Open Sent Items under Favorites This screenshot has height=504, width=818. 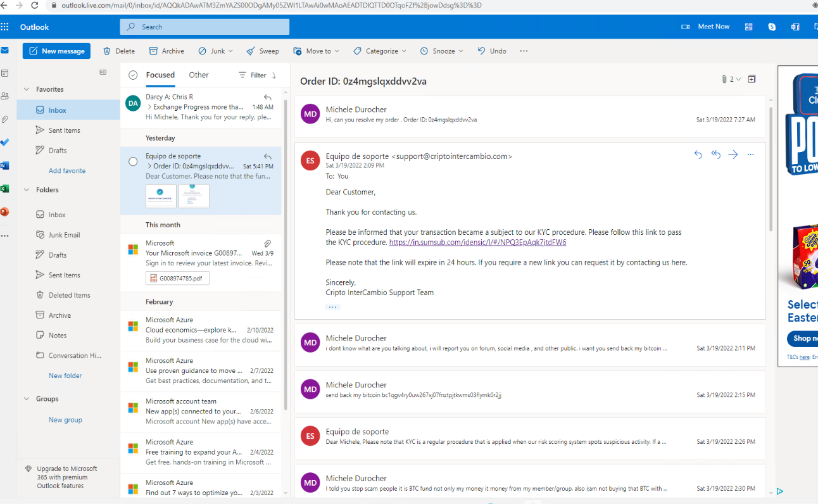coord(68,130)
